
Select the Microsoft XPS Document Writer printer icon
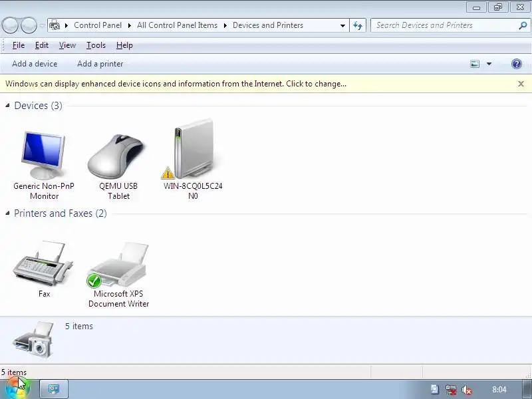coord(119,264)
